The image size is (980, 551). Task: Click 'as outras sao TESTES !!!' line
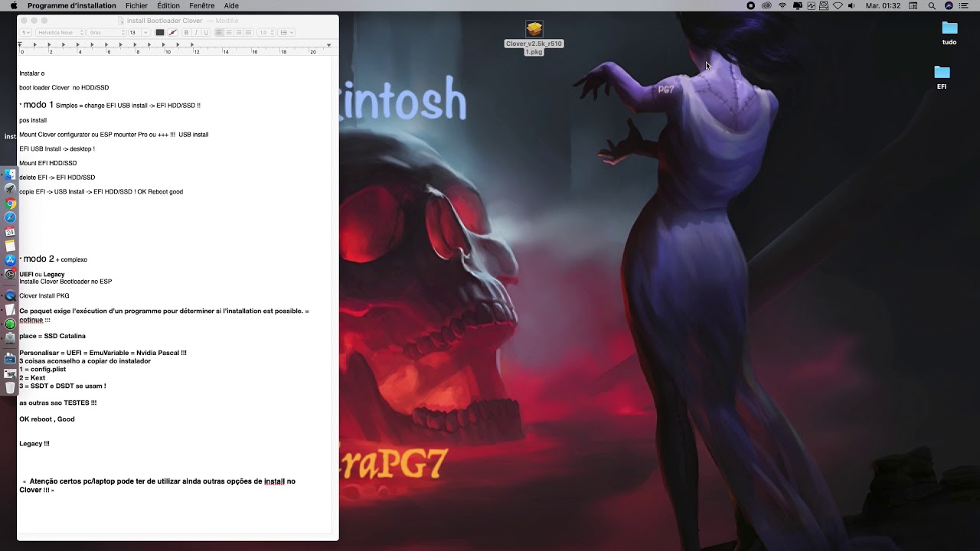point(57,403)
